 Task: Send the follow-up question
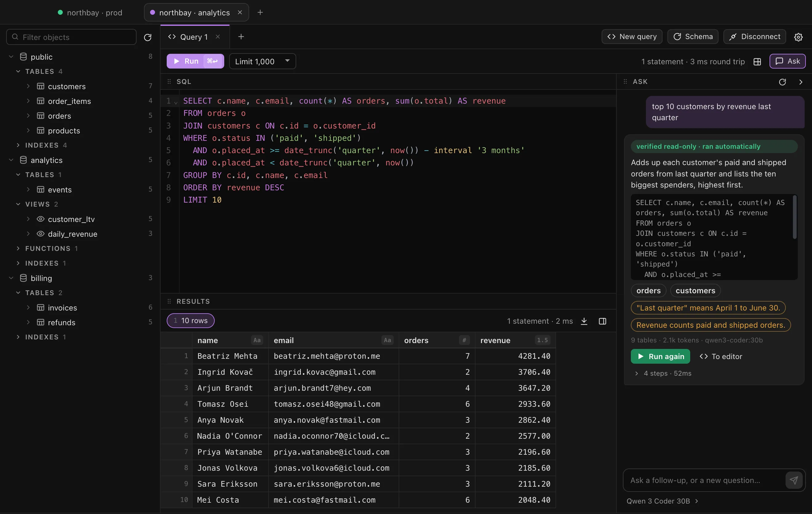pos(794,480)
